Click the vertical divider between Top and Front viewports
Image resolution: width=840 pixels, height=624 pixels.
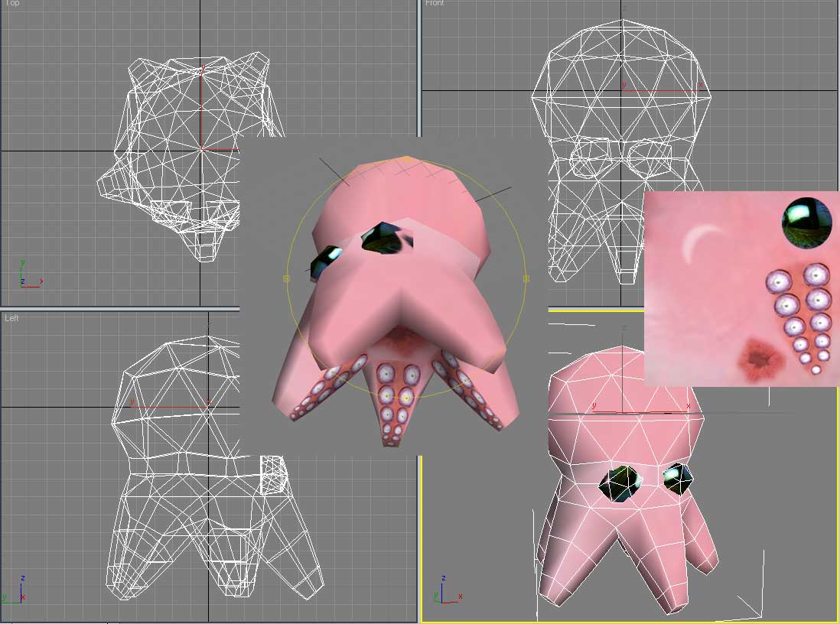click(x=419, y=76)
